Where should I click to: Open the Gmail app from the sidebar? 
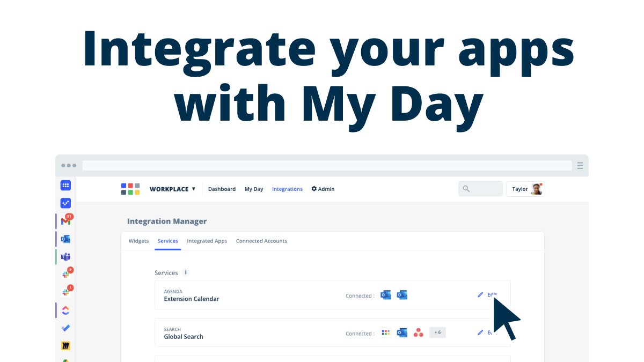click(65, 220)
